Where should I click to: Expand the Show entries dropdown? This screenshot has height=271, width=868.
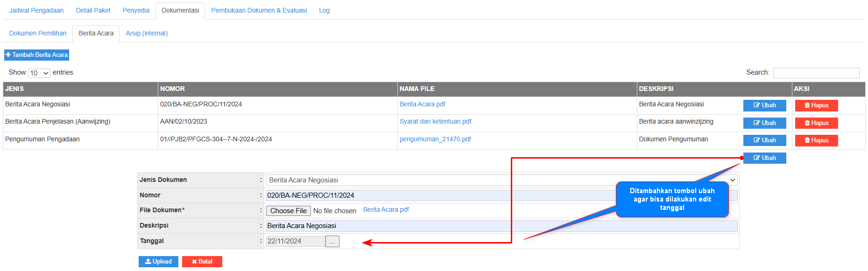39,73
